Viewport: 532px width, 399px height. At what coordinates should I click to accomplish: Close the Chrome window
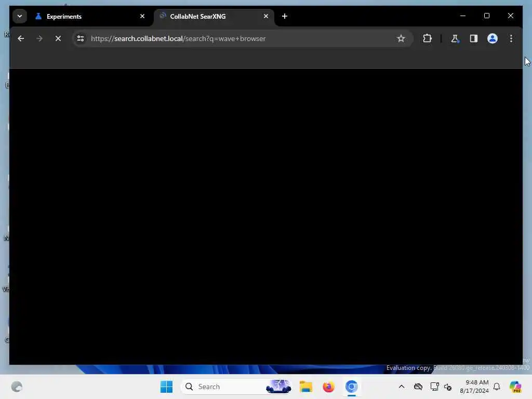tap(510, 16)
